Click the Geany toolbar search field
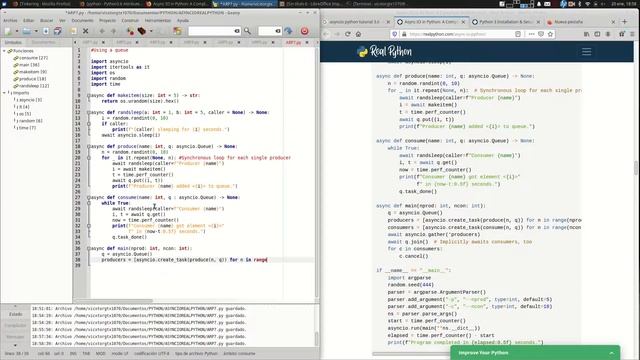 (x=214, y=31)
